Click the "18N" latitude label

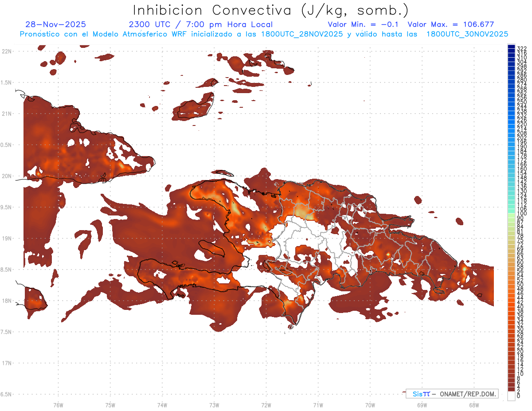tap(7, 301)
